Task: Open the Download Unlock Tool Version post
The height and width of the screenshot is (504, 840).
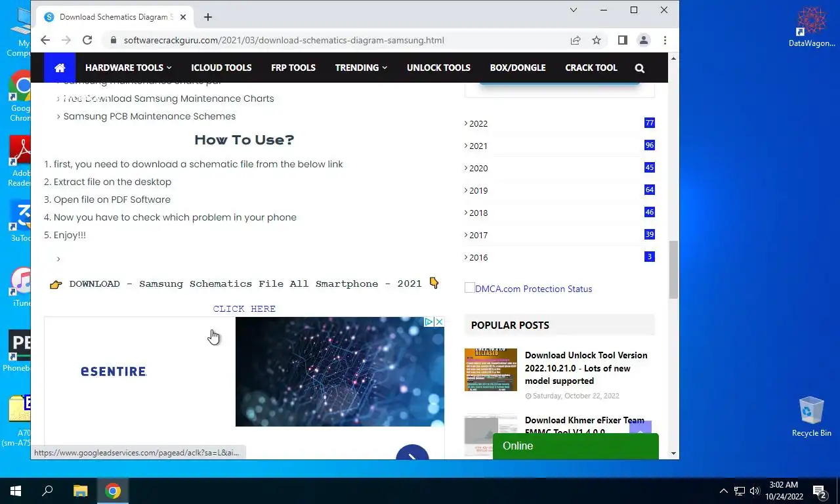Action: pyautogui.click(x=586, y=368)
